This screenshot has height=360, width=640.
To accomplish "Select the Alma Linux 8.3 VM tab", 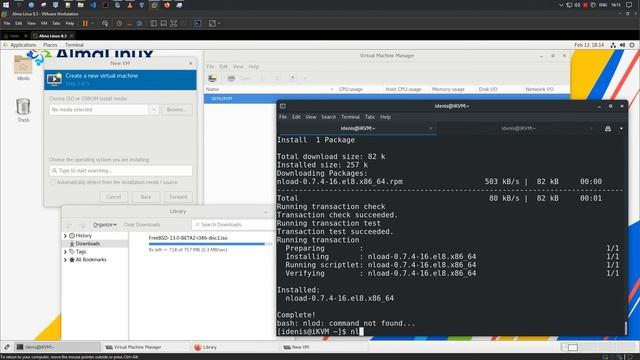I will pos(53,36).
